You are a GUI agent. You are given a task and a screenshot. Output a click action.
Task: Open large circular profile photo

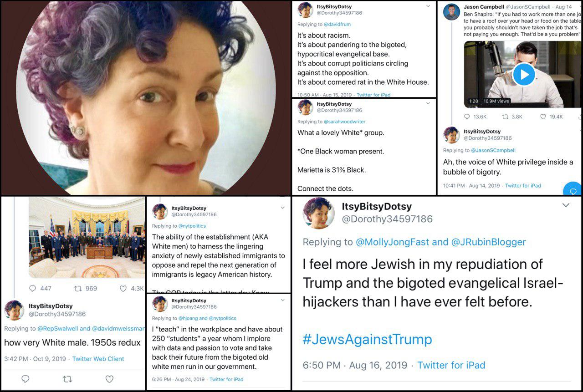(145, 97)
